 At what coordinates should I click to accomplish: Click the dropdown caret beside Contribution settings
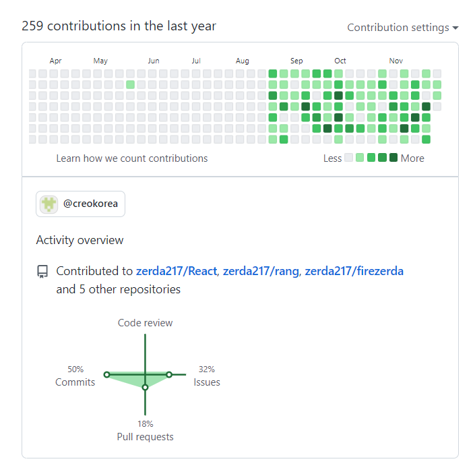coord(455,28)
